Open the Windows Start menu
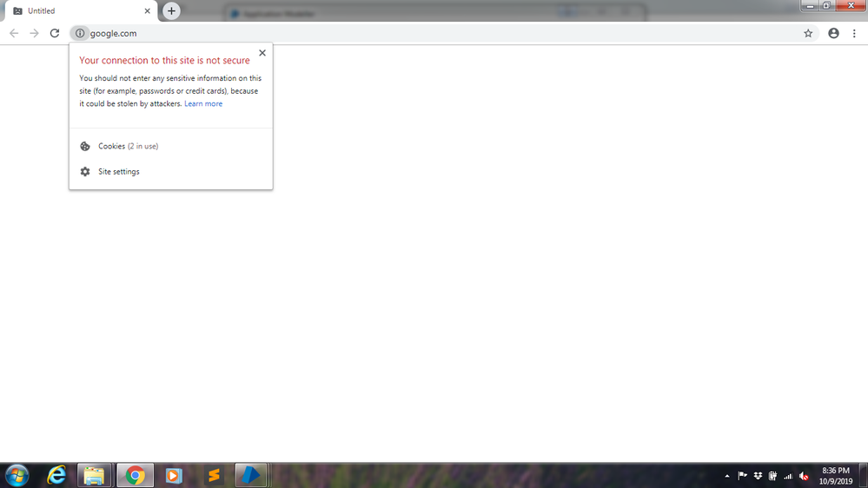Viewport: 868px width, 488px height. (x=17, y=475)
